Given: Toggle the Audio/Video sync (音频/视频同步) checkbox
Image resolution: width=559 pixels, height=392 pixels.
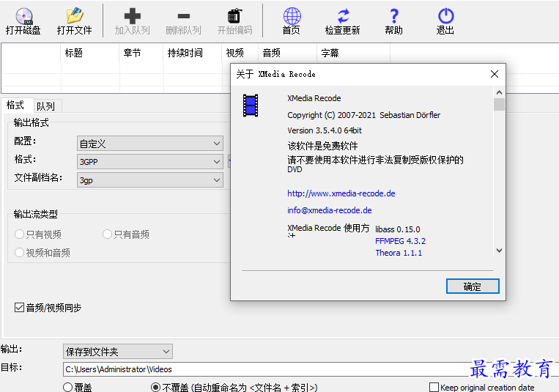Looking at the screenshot, I should [19, 308].
